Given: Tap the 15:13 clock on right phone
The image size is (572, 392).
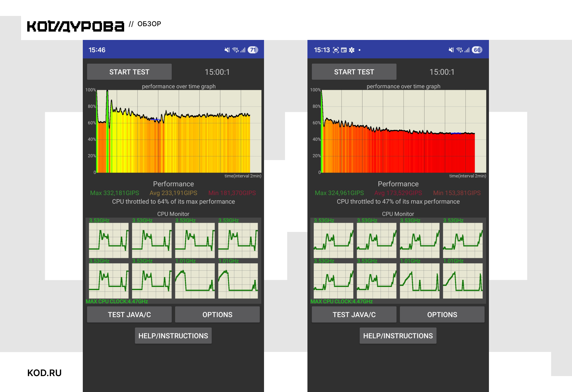Looking at the screenshot, I should coord(322,50).
